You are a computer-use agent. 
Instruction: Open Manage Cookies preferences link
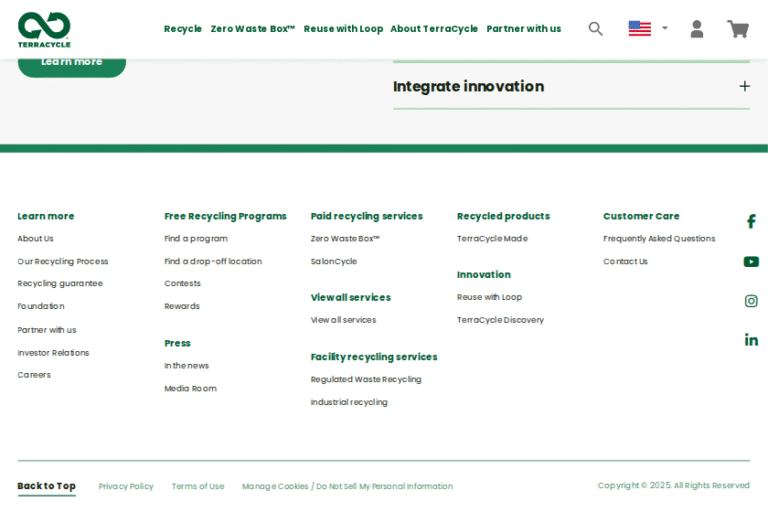(347, 486)
